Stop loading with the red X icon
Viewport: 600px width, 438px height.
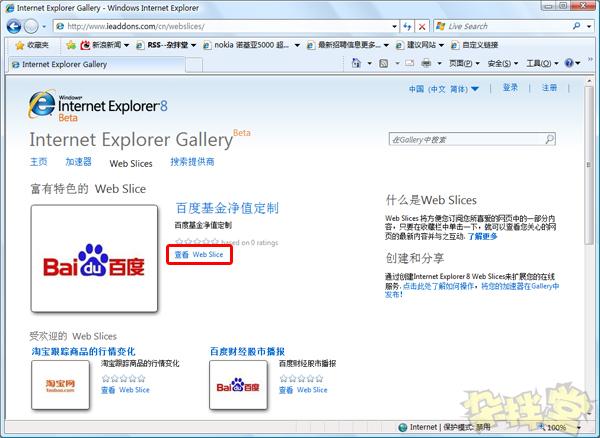(422, 26)
